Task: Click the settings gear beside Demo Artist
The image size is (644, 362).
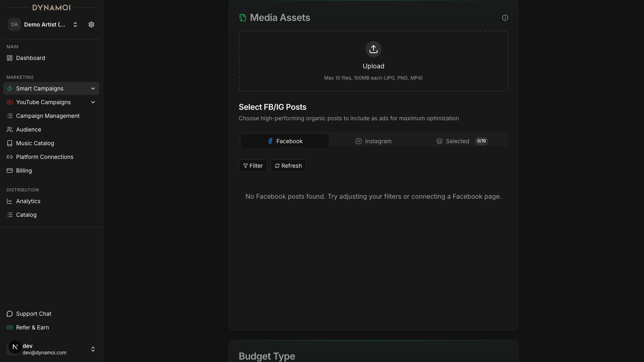Action: 91,25
